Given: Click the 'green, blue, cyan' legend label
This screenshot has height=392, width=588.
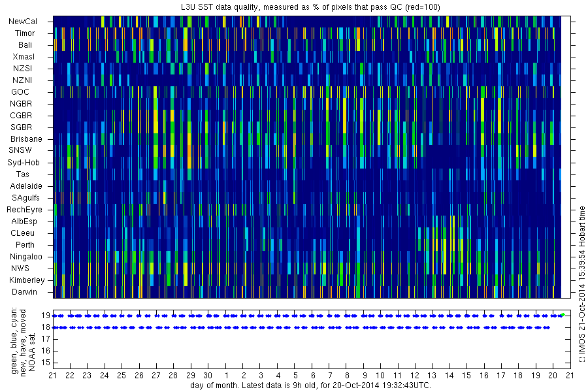Looking at the screenshot, I should pyautogui.click(x=14, y=341).
